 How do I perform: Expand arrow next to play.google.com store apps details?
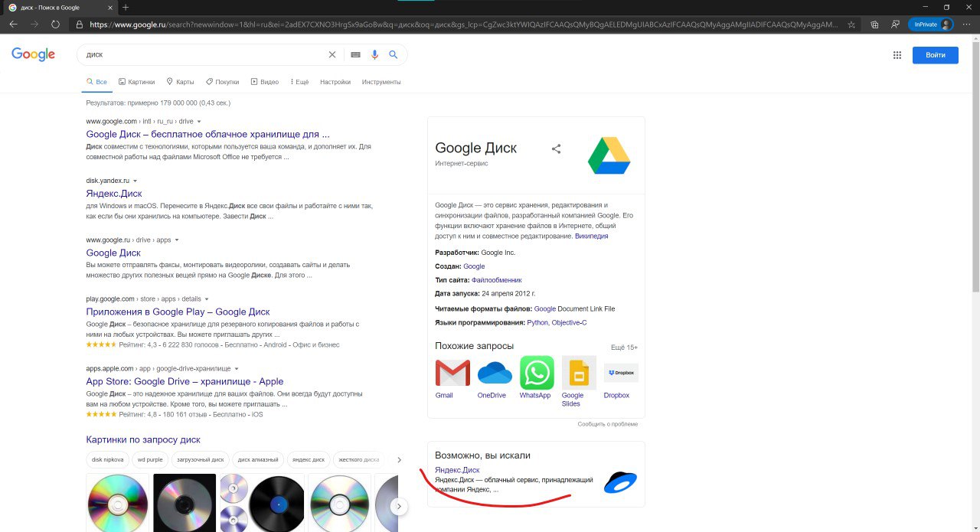[x=207, y=299]
